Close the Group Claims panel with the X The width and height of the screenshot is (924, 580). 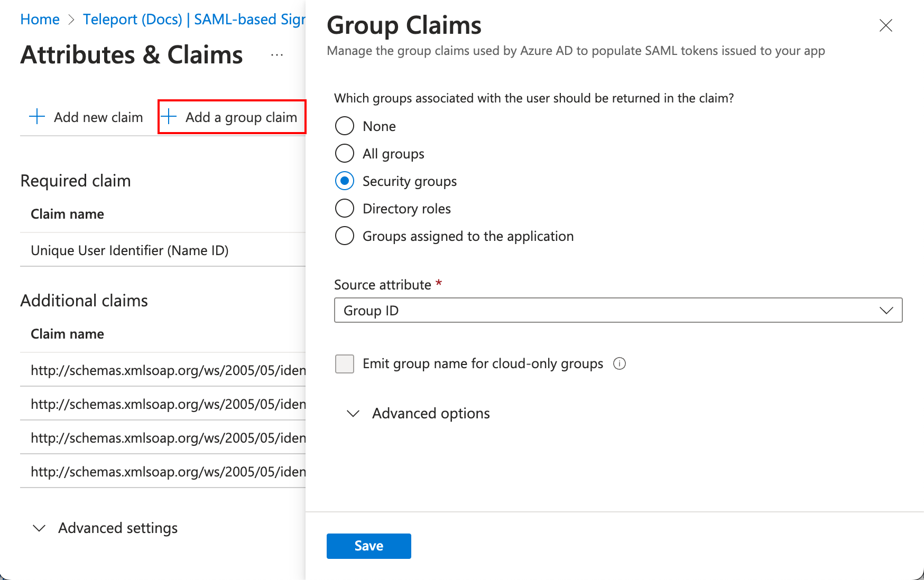886,25
